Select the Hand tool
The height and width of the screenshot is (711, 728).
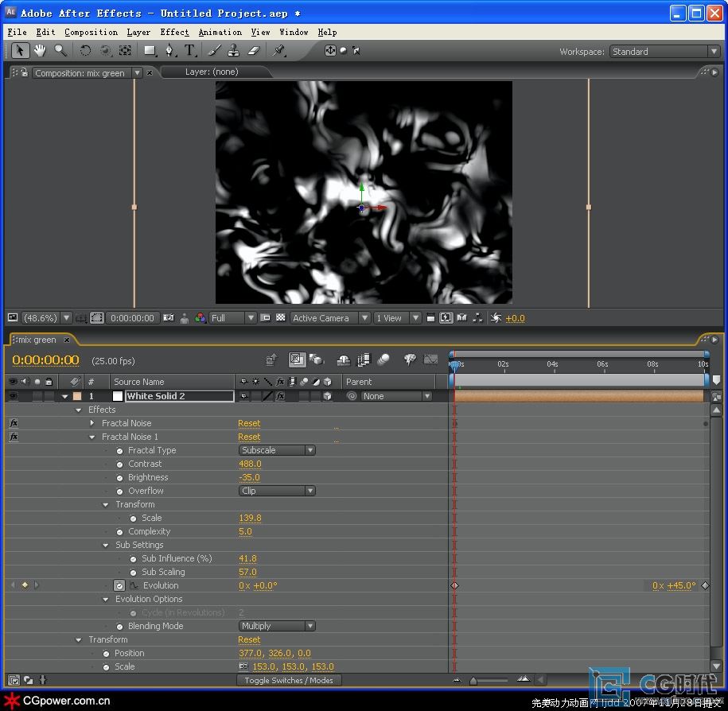pos(40,51)
